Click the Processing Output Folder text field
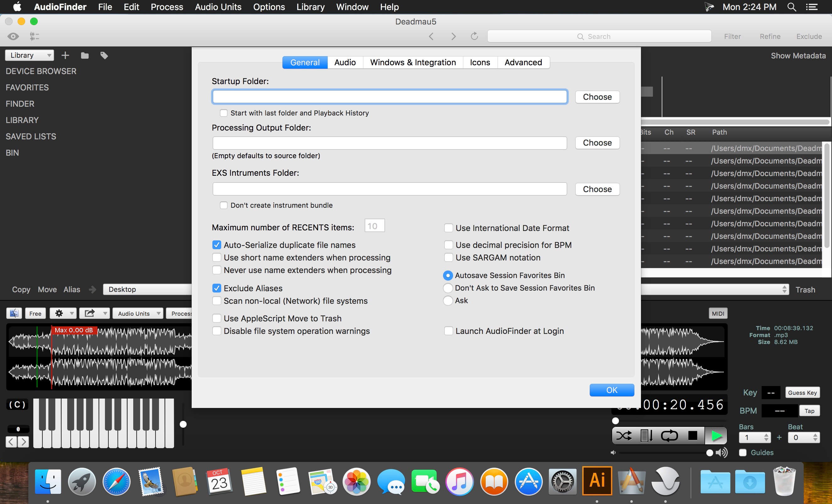832x504 pixels. (x=389, y=143)
